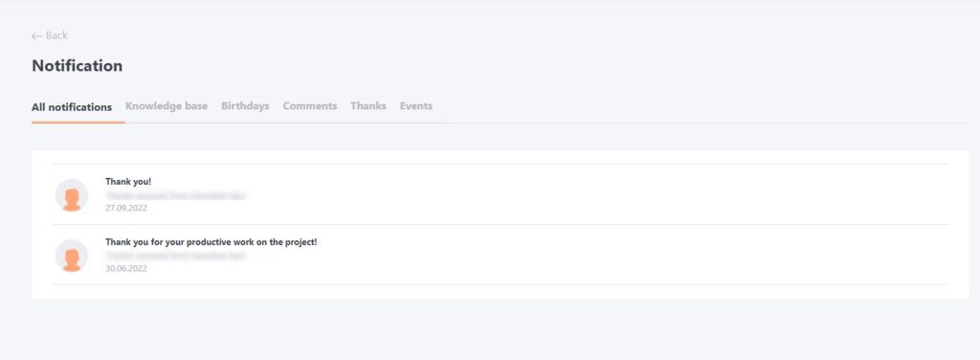Show the Comments tab
Image resolution: width=980 pixels, height=360 pixels.
tap(310, 106)
